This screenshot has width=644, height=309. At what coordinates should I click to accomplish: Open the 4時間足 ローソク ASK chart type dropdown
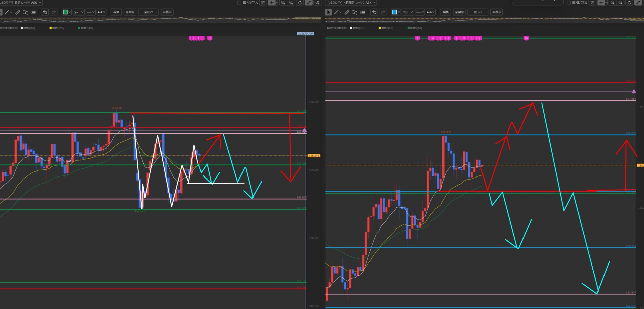click(351, 3)
